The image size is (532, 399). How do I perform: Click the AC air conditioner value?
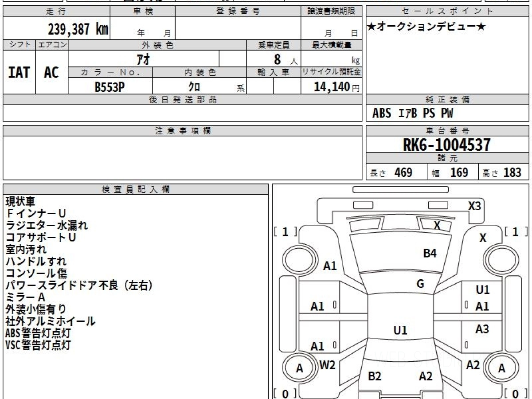tap(51, 72)
